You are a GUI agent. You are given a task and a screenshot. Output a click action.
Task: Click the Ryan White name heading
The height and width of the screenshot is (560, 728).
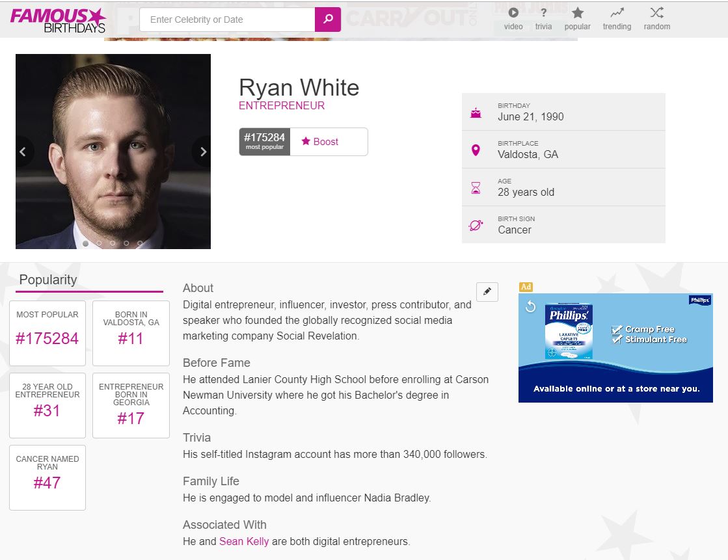click(x=299, y=87)
